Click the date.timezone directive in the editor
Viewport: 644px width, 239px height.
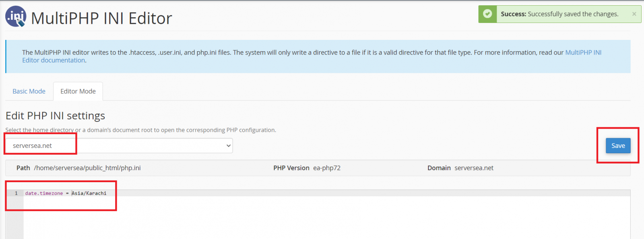(x=43, y=193)
